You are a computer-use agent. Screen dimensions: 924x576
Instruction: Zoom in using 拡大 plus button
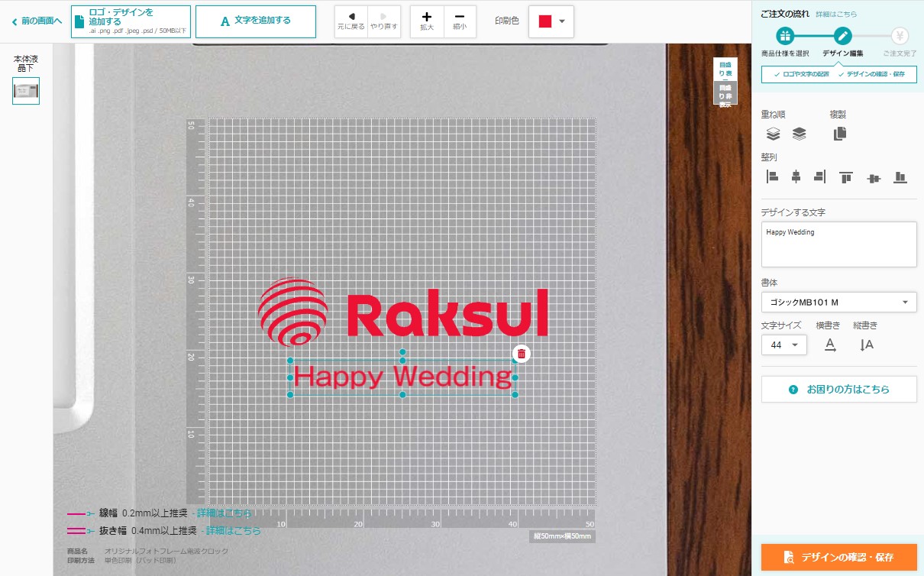tap(427, 21)
